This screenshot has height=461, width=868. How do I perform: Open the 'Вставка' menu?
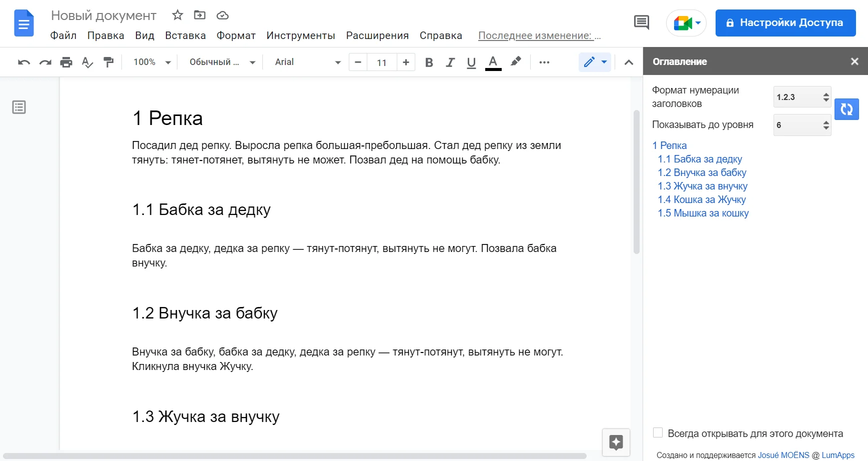(x=185, y=35)
